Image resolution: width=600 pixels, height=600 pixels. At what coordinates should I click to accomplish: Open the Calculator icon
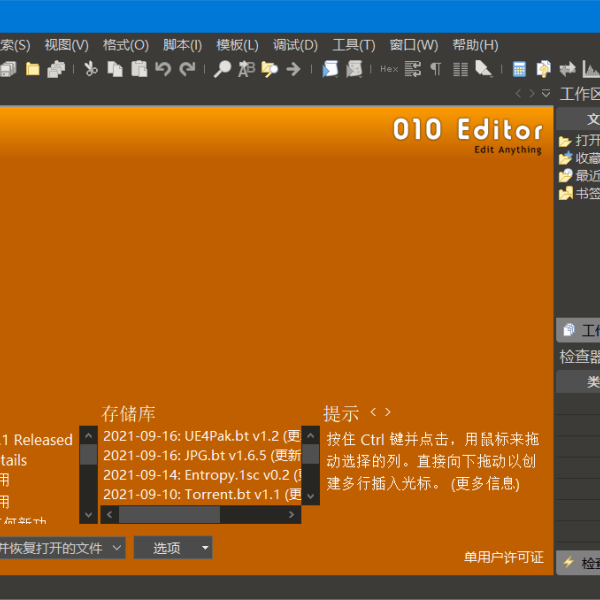[519, 69]
